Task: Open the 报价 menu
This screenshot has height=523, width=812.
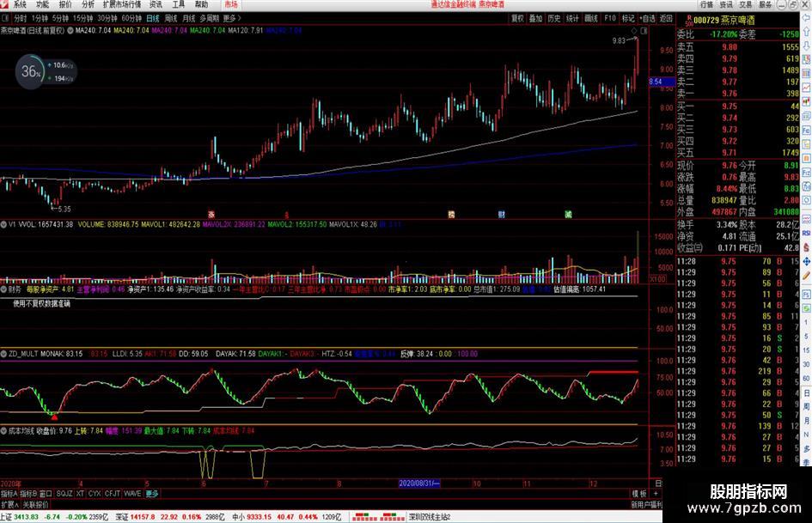Action: pyautogui.click(x=65, y=4)
